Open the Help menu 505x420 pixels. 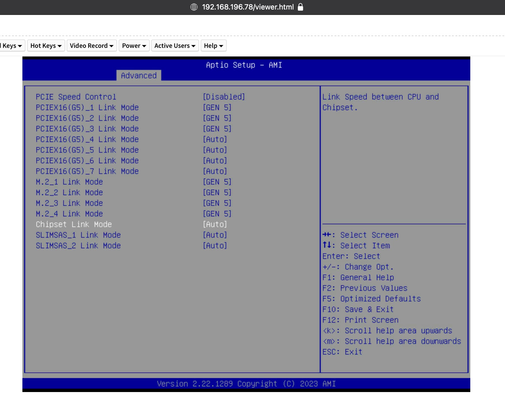pyautogui.click(x=213, y=46)
